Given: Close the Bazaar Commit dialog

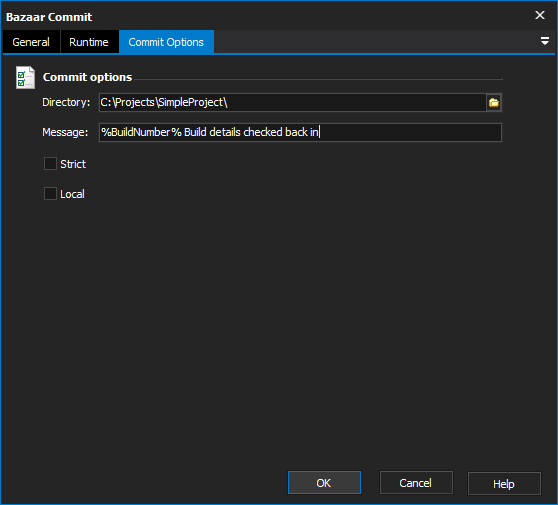Looking at the screenshot, I should tap(540, 15).
